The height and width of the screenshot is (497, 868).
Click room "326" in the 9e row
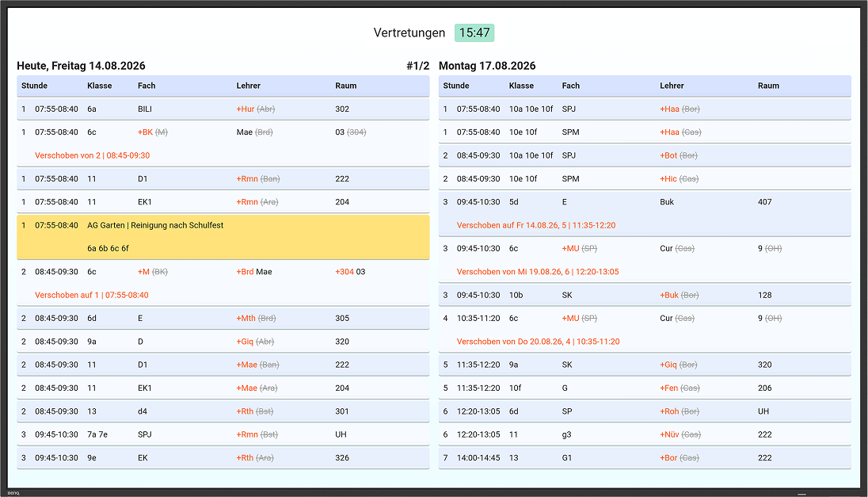click(342, 458)
